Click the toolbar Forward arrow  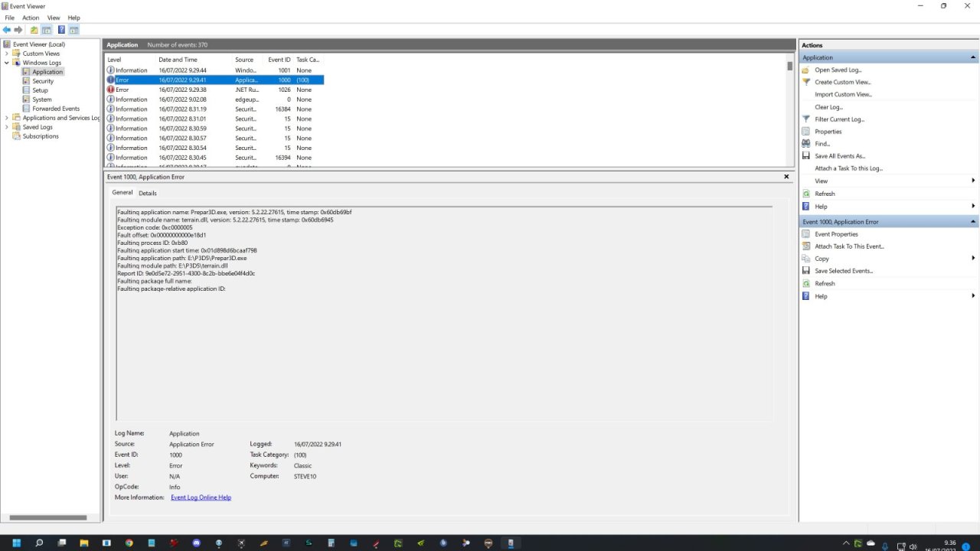[x=18, y=30]
